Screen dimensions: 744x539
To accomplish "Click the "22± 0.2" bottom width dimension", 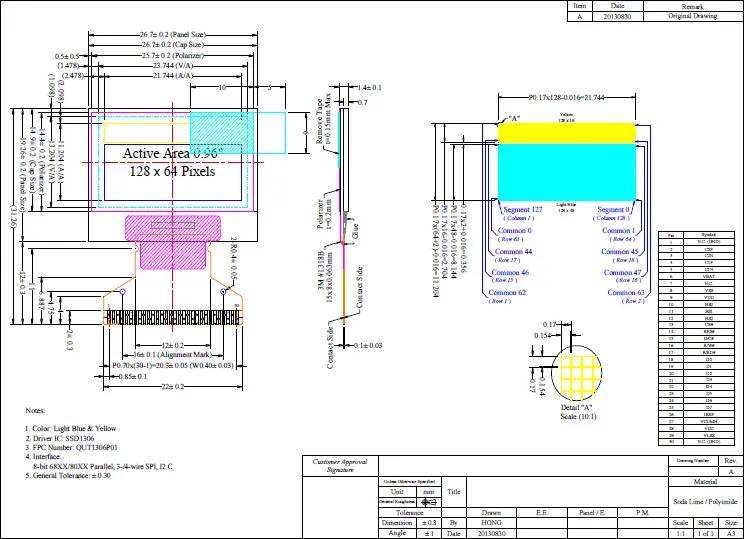I will click(x=173, y=387).
